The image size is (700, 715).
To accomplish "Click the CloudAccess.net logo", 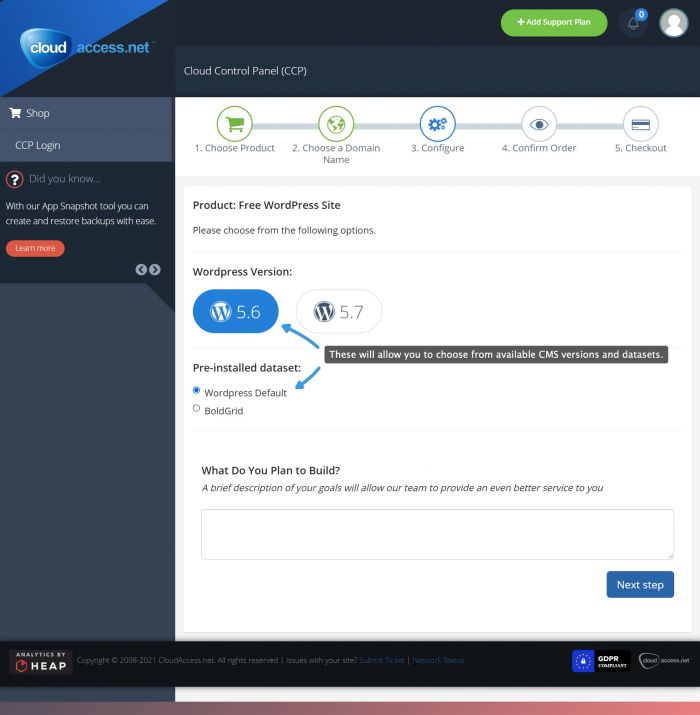I will tap(87, 47).
